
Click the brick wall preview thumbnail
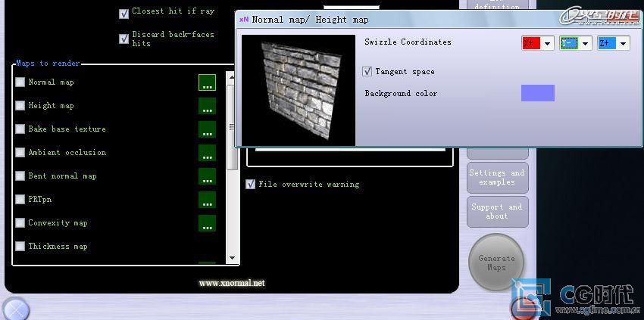click(x=299, y=90)
